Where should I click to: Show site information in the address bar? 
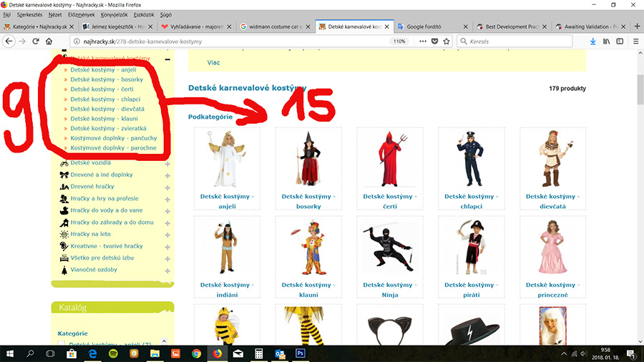tap(77, 41)
